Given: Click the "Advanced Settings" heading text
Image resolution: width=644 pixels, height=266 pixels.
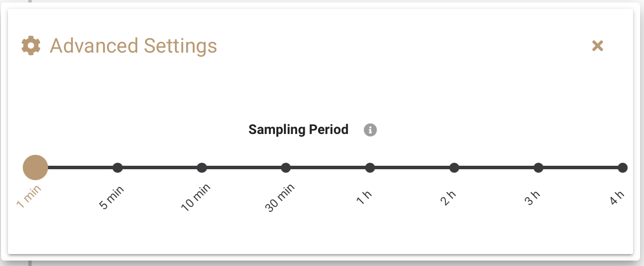Looking at the screenshot, I should click(133, 46).
